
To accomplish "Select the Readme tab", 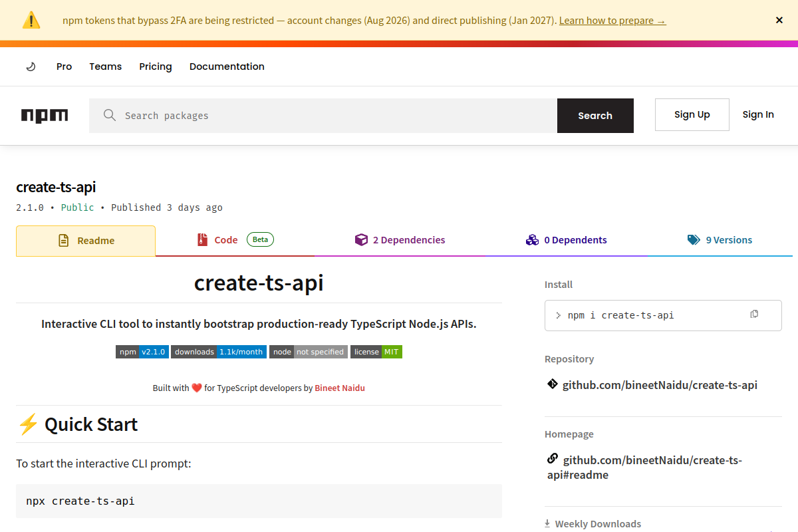I will [x=86, y=241].
